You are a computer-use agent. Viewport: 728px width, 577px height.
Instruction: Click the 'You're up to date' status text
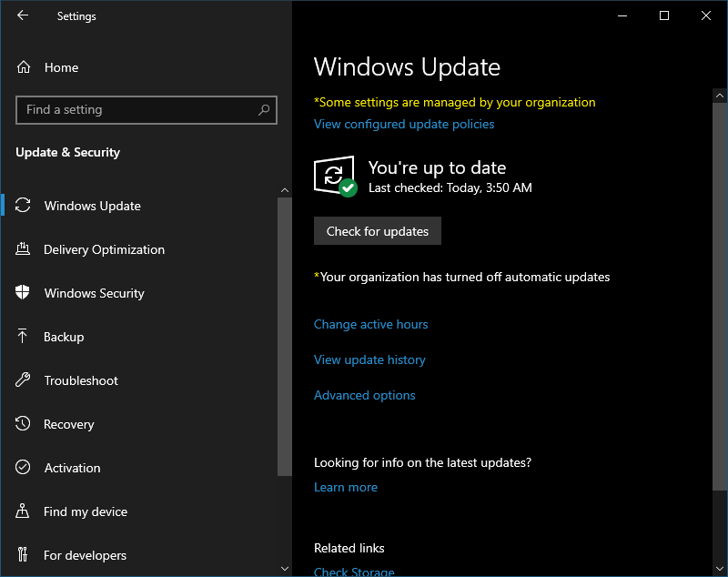437,167
